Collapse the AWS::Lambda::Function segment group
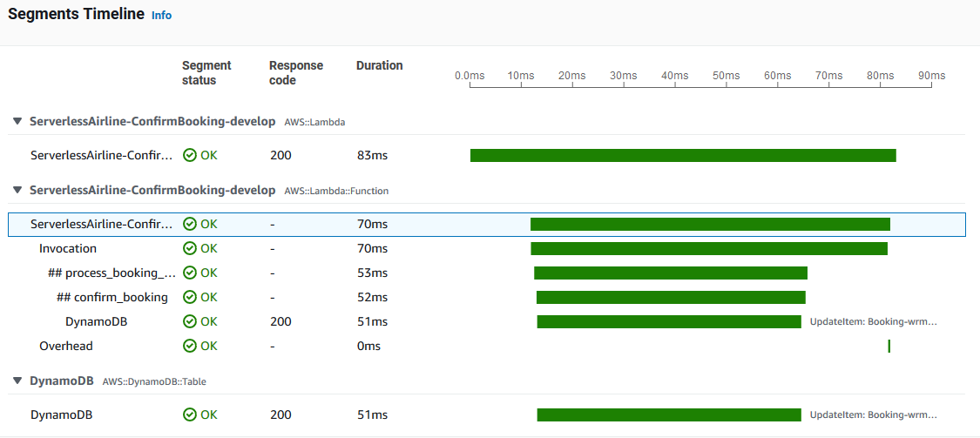Viewport: 980px width, 438px height. pos(17,190)
